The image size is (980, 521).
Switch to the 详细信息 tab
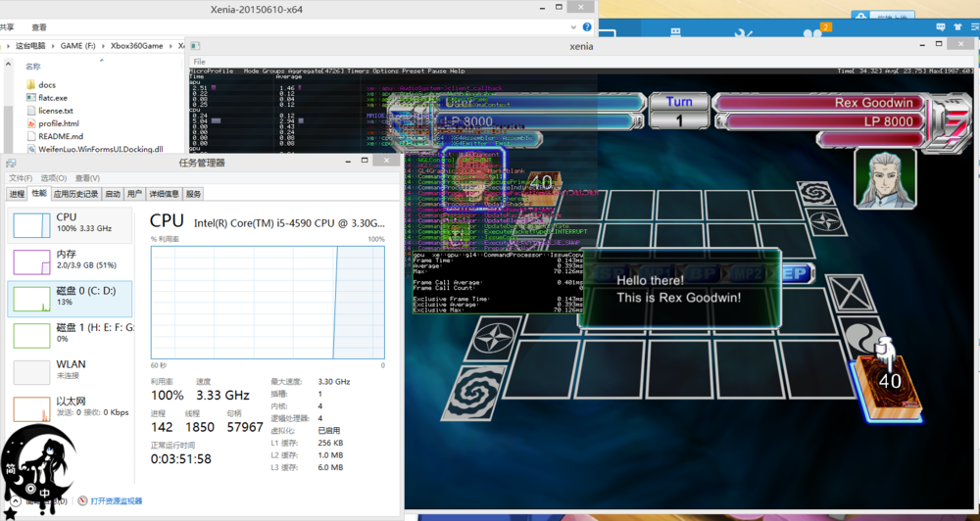165,194
